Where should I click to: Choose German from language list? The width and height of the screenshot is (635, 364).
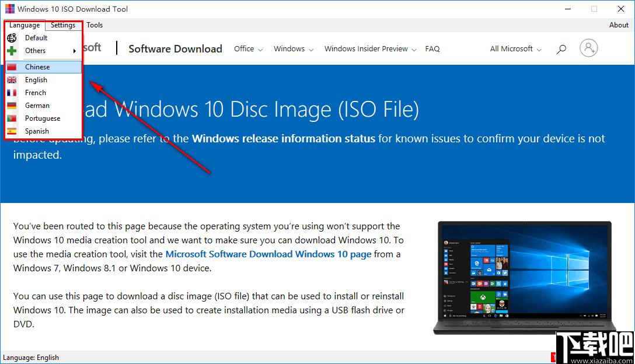[x=43, y=105]
